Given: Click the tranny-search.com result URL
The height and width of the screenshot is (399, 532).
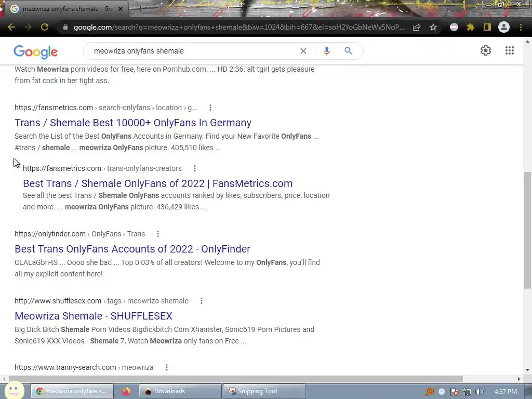Looking at the screenshot, I should (84, 367).
